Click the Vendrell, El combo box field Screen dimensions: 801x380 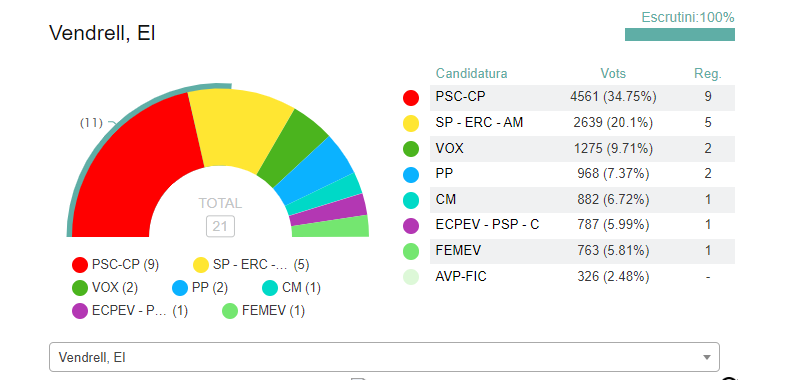(x=384, y=357)
